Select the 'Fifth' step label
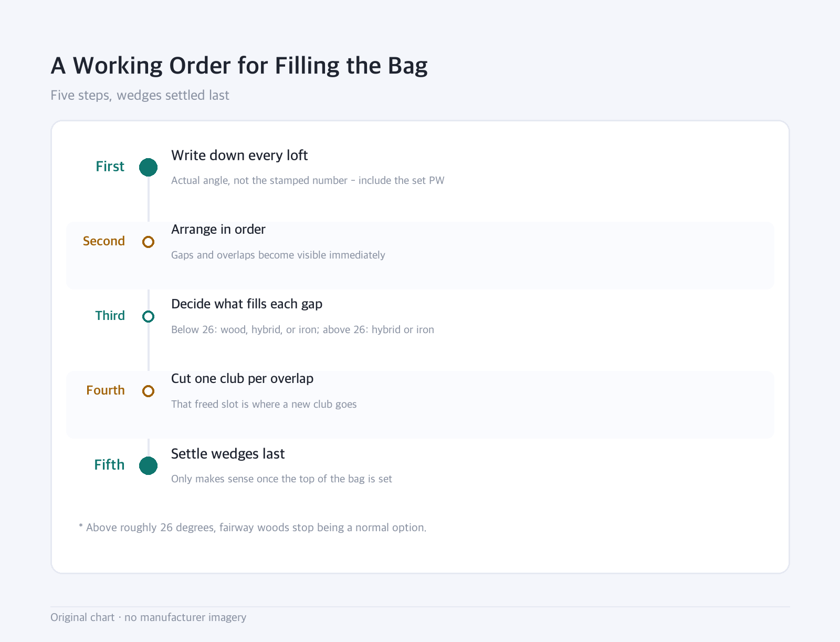 click(109, 465)
